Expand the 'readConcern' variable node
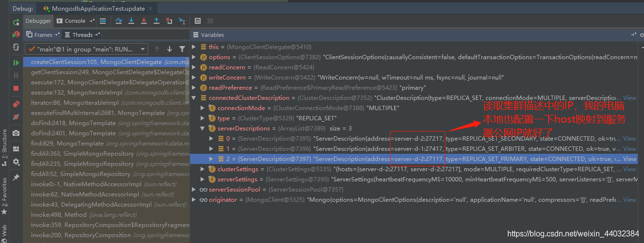This screenshot has width=644, height=243. [x=194, y=67]
